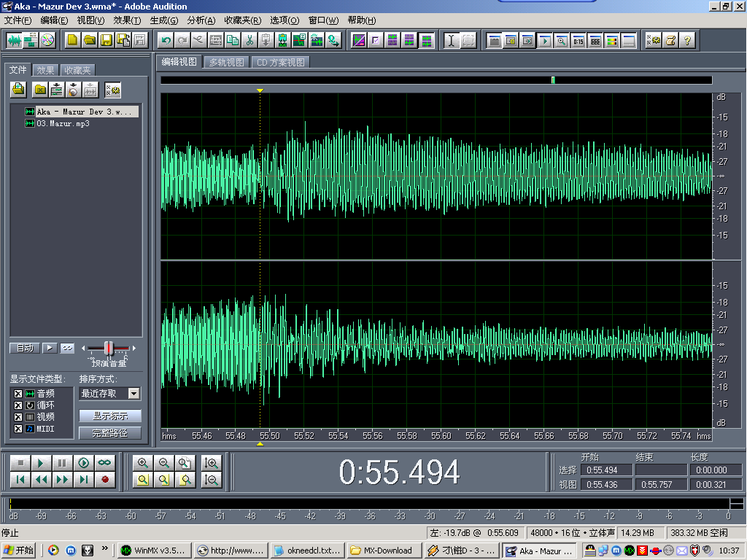Screen dimensions: 747x560
Task: Open Windows 开始 Start button
Action: coord(20,551)
